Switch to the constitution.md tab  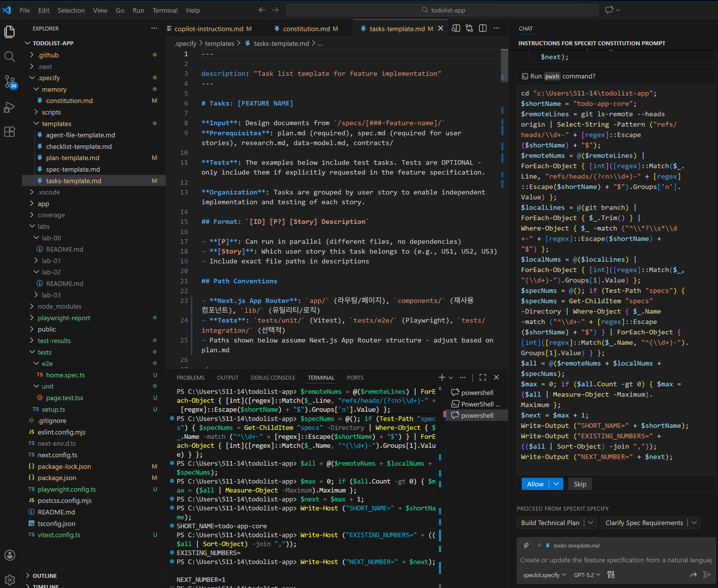click(x=306, y=29)
